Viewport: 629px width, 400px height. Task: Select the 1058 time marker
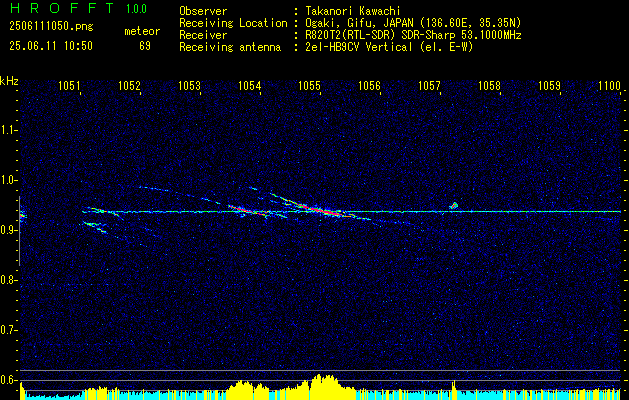tap(490, 85)
